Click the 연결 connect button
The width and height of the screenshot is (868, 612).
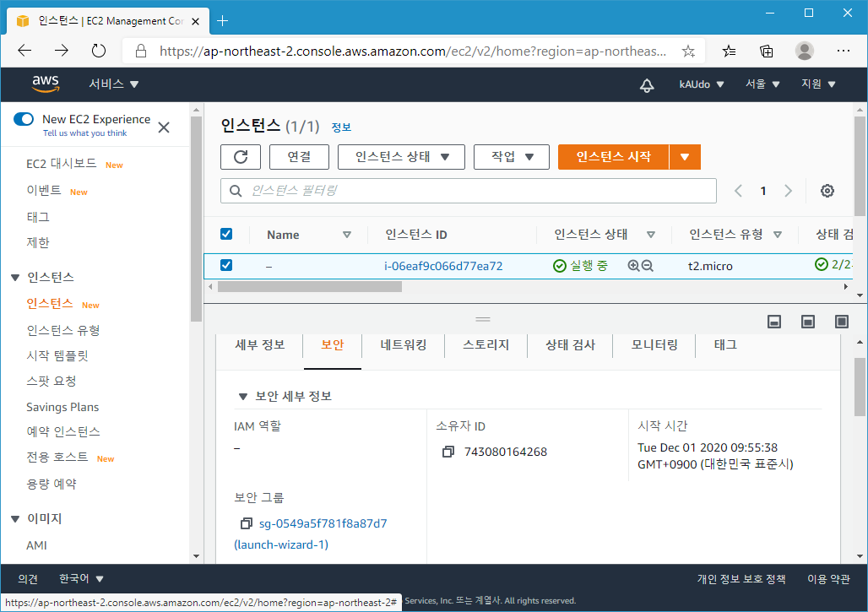pyautogui.click(x=299, y=157)
